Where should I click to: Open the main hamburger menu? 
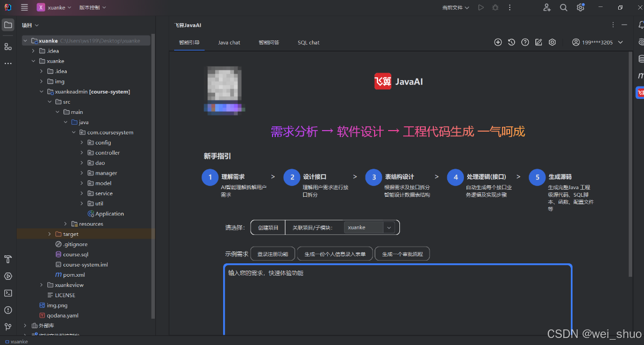pyautogui.click(x=24, y=8)
